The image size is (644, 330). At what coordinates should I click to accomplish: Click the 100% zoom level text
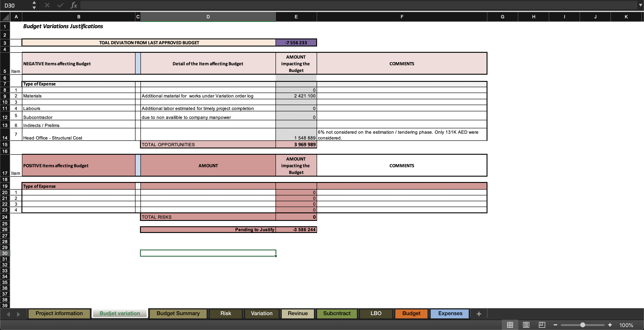click(626, 325)
